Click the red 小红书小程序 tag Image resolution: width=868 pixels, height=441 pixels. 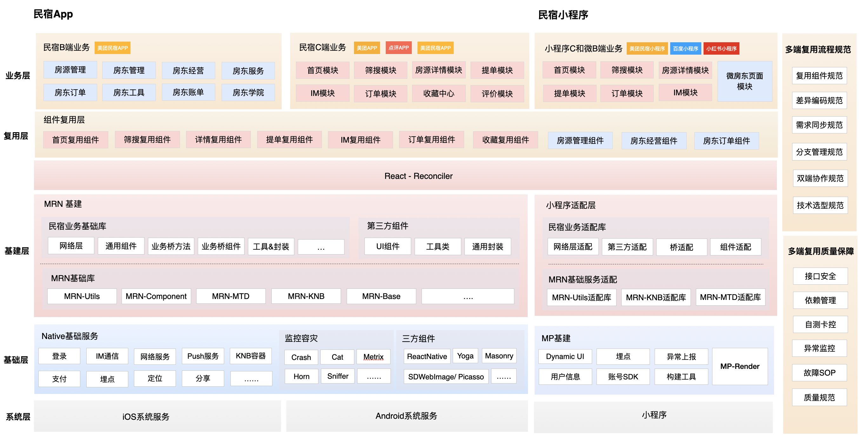(721, 49)
